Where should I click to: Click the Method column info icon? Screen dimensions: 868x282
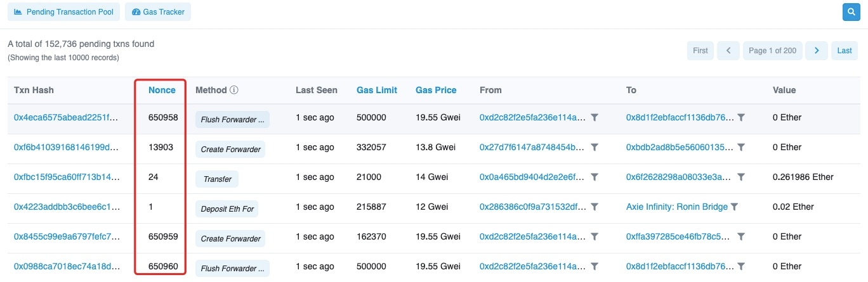(x=234, y=90)
